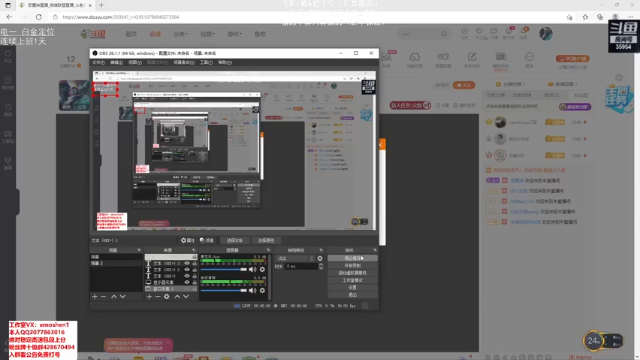This screenshot has width=640, height=360.
Task: Mute 桌面音频 channel speaker icon
Action: [x=253, y=290]
